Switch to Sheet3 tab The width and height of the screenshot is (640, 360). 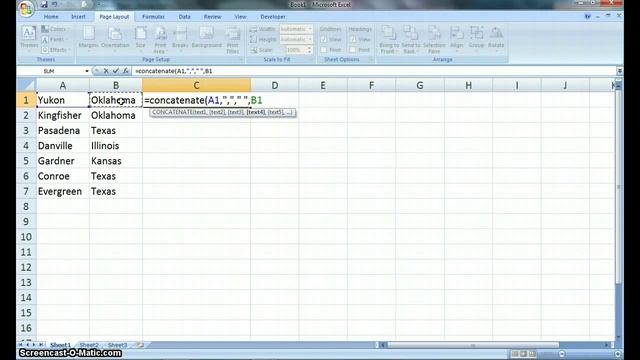(118, 345)
